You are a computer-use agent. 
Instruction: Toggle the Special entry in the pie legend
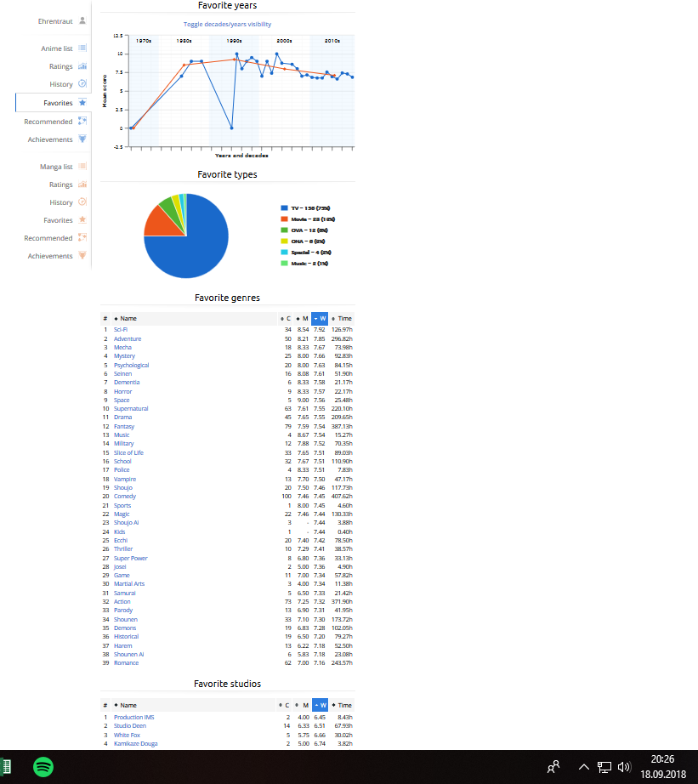306,252
